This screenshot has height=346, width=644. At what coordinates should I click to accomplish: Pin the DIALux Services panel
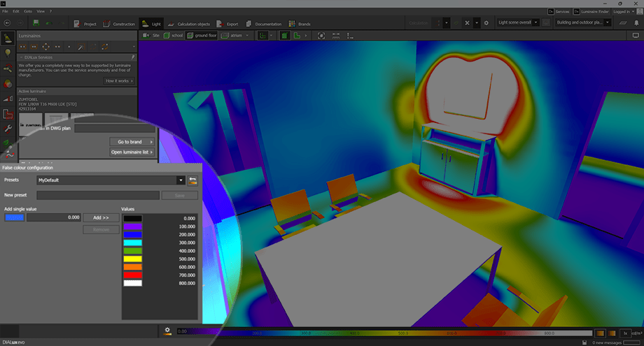tap(133, 57)
